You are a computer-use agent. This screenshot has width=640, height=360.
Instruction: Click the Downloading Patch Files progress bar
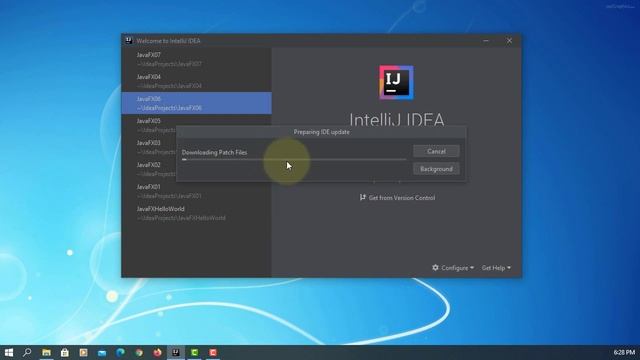(x=294, y=160)
